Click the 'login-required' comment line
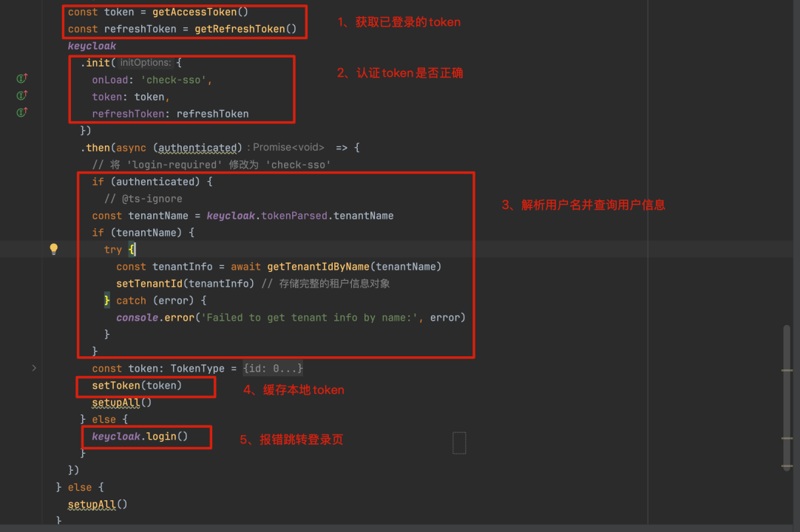 pos(211,165)
